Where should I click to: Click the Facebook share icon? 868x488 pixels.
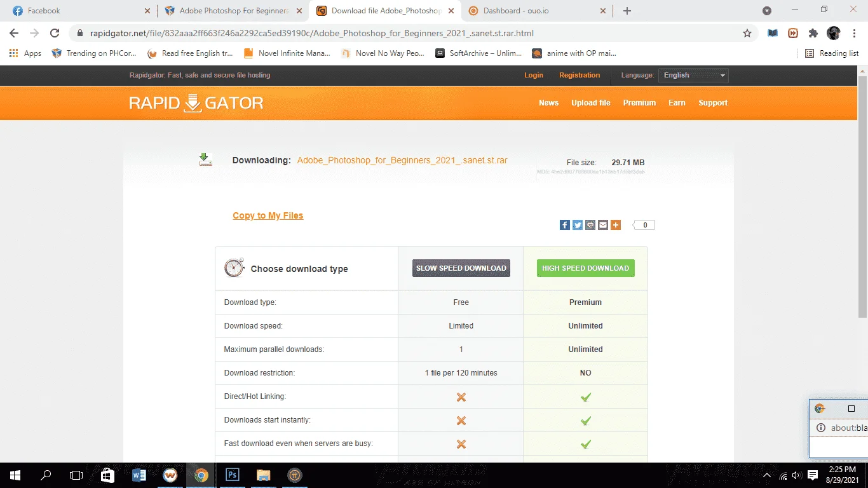coord(564,225)
